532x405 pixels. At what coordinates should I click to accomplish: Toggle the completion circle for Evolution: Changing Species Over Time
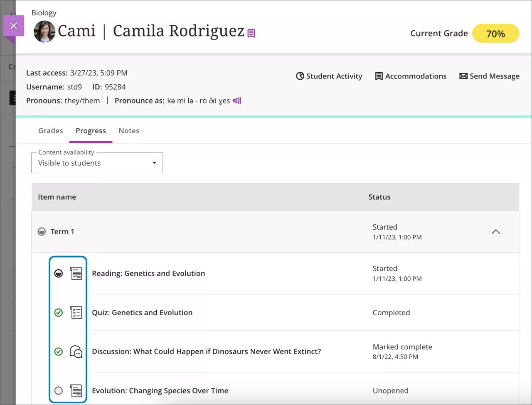(58, 390)
